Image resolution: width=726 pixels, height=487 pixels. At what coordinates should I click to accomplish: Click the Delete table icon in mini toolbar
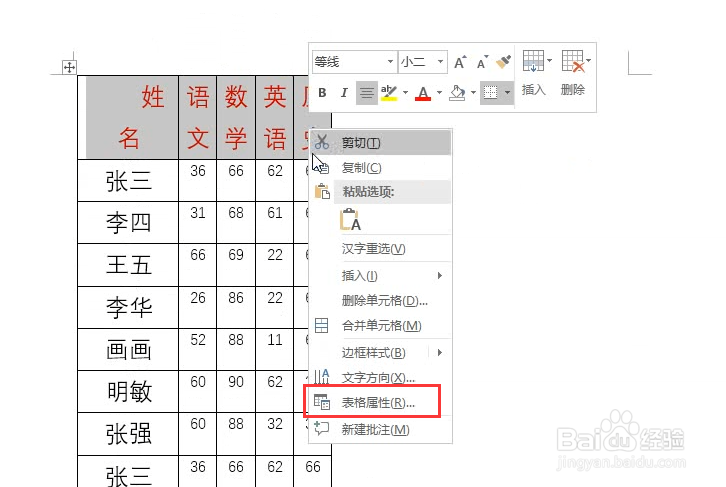click(573, 61)
